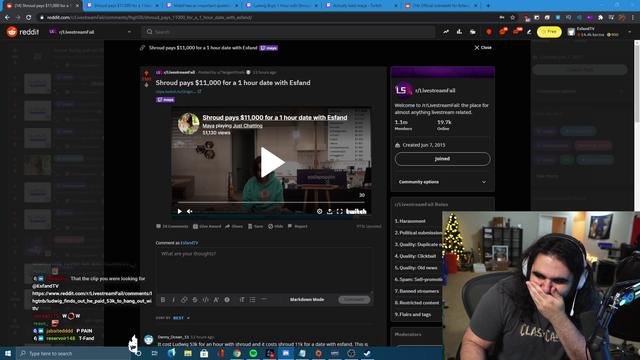Viewport: 640px width, 360px height.
Task: Apply heading formatting in comment editor
Action: point(242,300)
